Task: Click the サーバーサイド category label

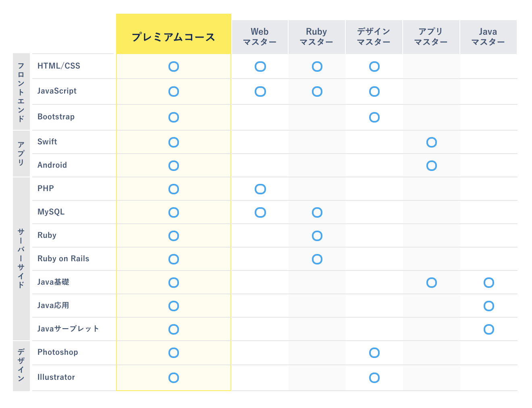Action: [x=21, y=258]
